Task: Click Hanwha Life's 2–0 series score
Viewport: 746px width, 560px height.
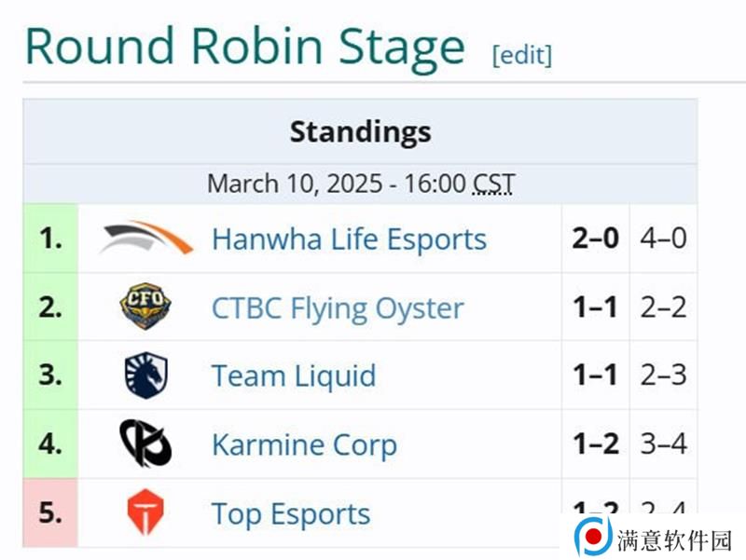Action: [595, 239]
